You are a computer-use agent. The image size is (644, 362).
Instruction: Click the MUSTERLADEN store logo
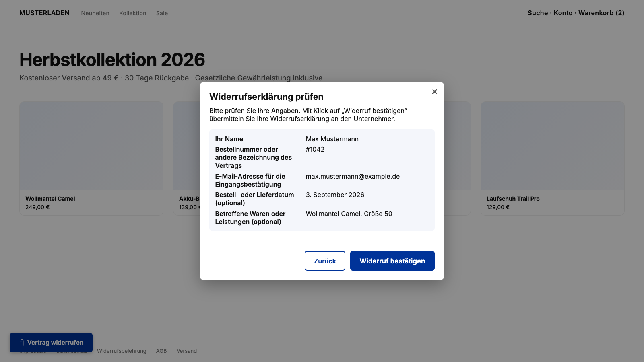44,13
